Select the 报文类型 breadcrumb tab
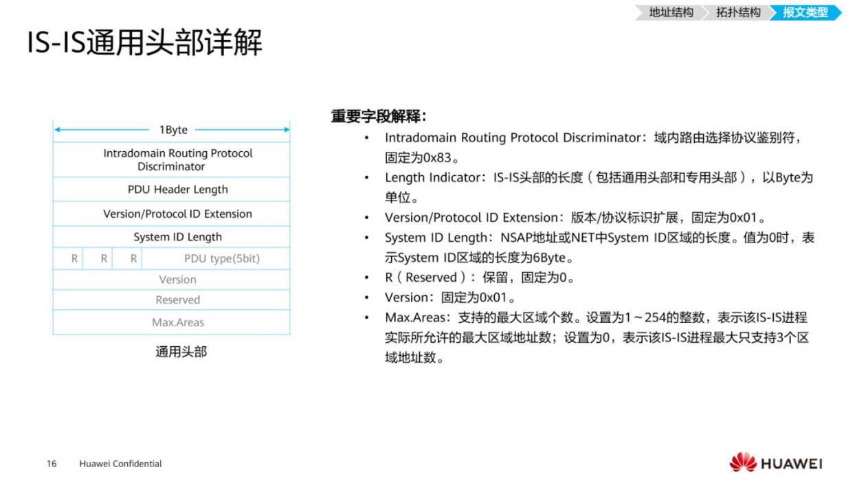The width and height of the screenshot is (868, 485). (805, 12)
